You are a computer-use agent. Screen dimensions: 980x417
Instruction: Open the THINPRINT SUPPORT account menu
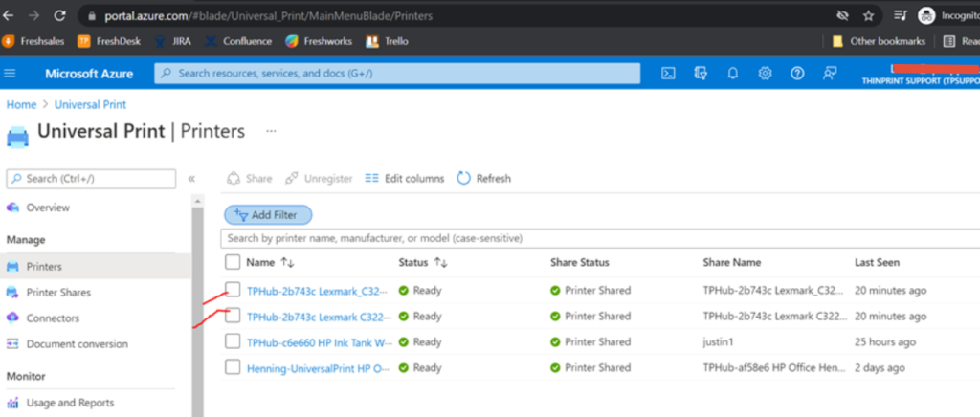pyautogui.click(x=920, y=74)
